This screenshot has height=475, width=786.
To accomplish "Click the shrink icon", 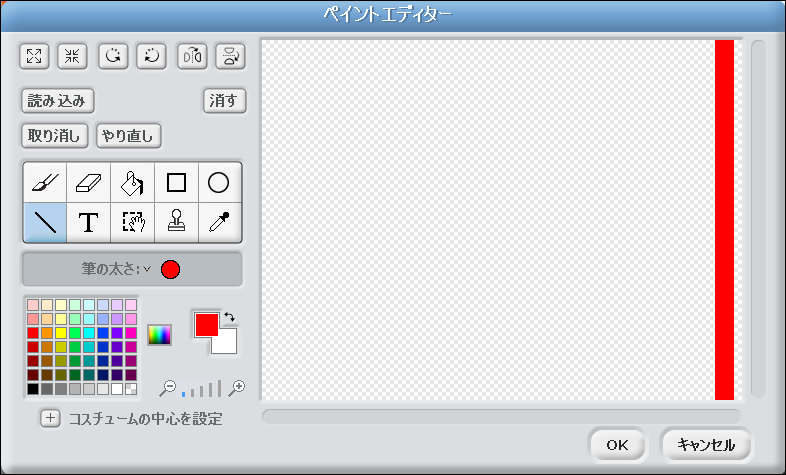I will pyautogui.click(x=72, y=56).
